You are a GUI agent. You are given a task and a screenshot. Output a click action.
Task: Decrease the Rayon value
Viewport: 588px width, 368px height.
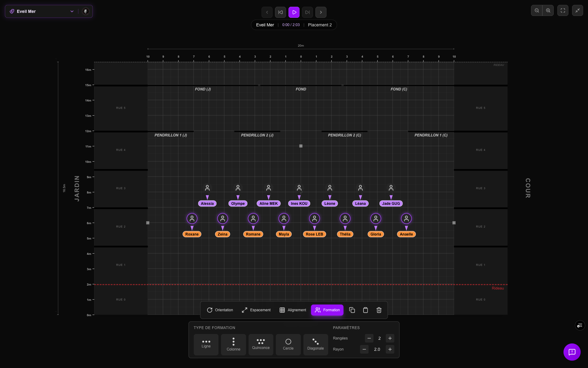[x=364, y=349]
